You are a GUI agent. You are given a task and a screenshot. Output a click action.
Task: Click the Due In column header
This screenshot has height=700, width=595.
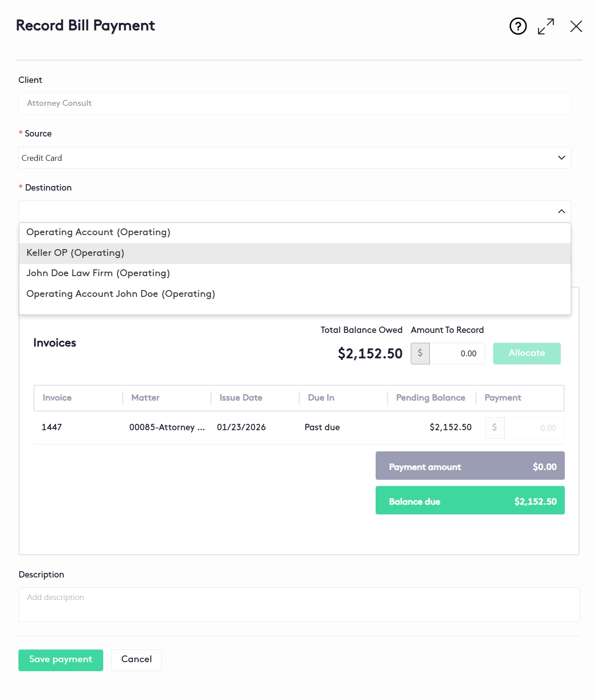[321, 398]
